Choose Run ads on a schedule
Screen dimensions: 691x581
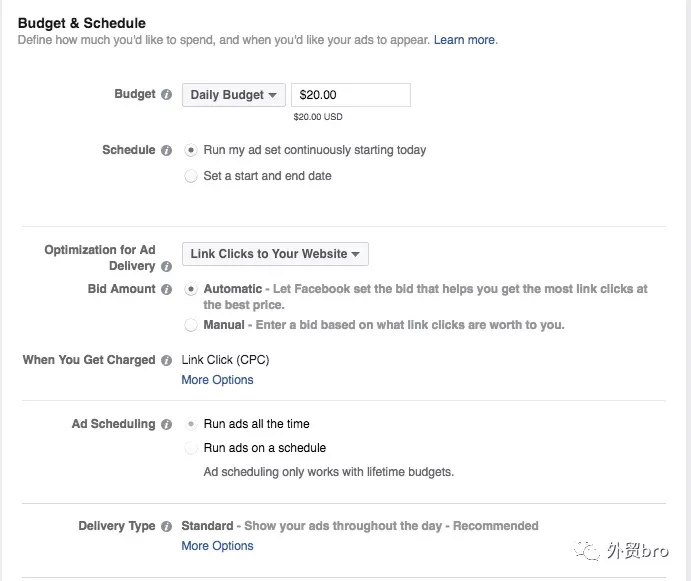tap(190, 448)
